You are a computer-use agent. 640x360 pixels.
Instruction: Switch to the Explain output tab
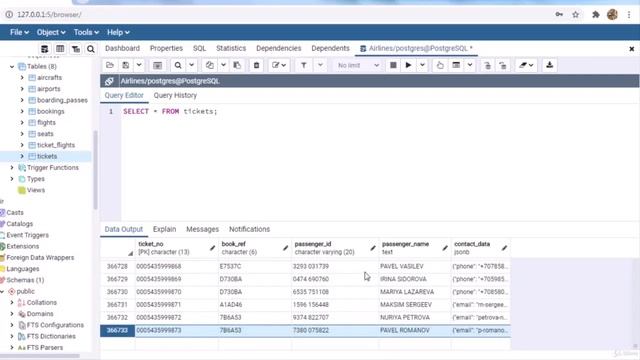click(x=164, y=229)
